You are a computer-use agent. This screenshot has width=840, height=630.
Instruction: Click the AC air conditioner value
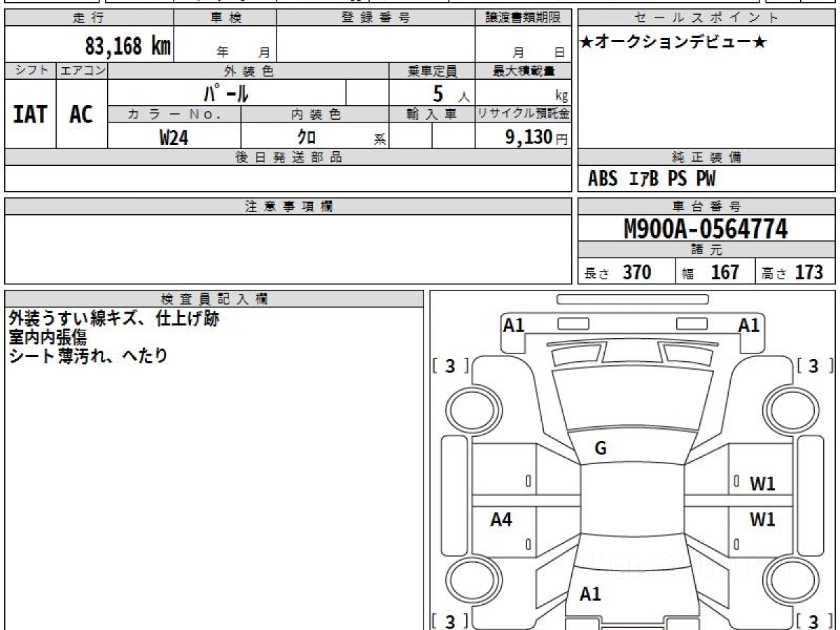[81, 114]
